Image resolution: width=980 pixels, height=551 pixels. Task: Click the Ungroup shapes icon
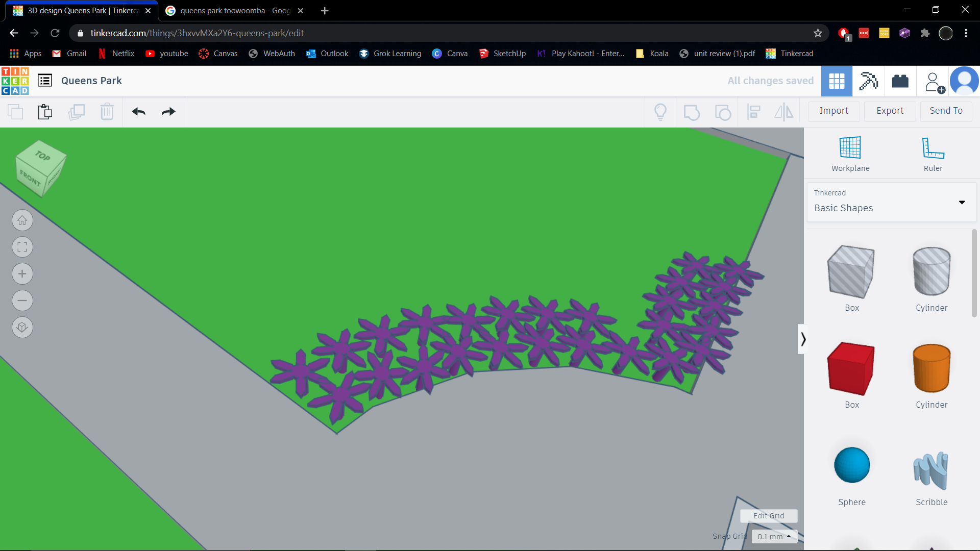click(x=723, y=112)
